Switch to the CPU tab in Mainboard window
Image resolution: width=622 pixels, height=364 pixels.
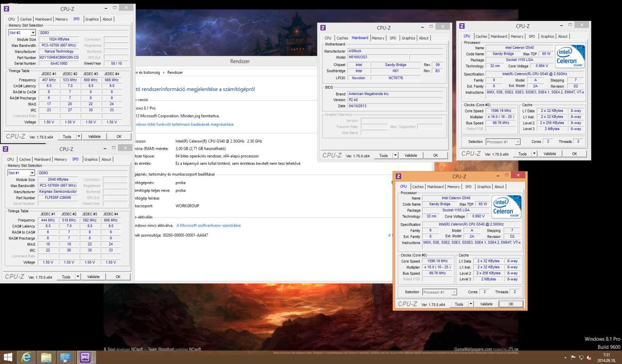click(328, 38)
